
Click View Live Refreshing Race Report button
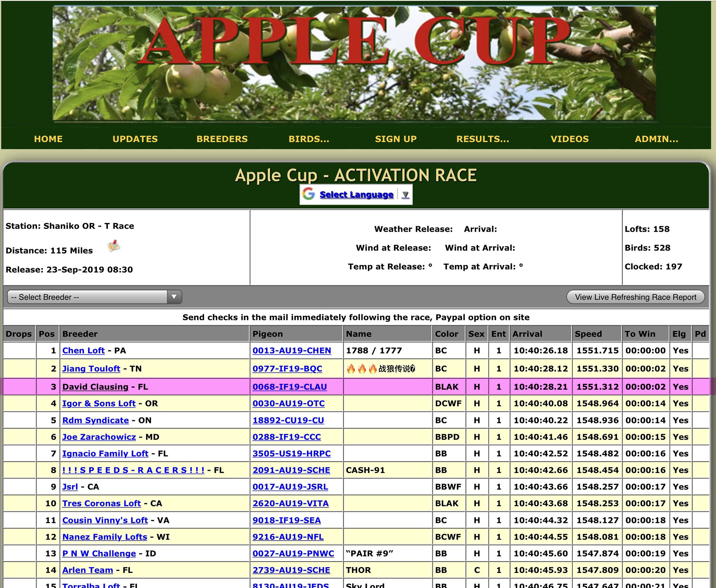(635, 297)
